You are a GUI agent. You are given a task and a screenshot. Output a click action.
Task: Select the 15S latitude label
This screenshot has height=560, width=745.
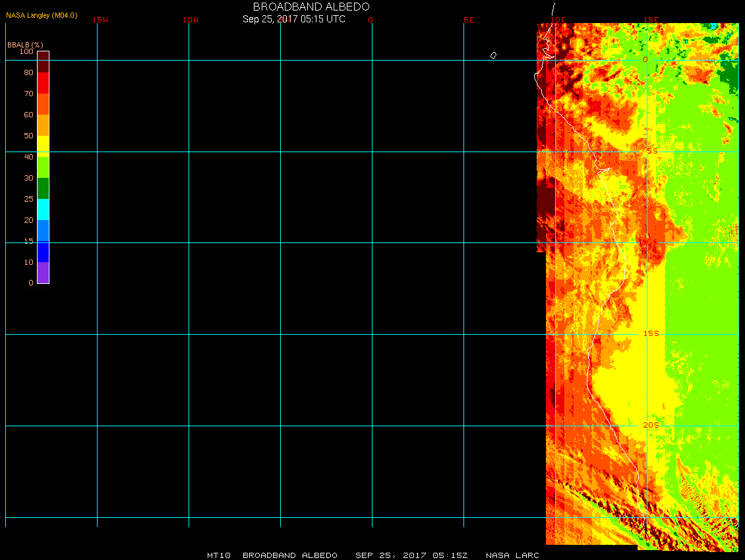[x=651, y=333]
